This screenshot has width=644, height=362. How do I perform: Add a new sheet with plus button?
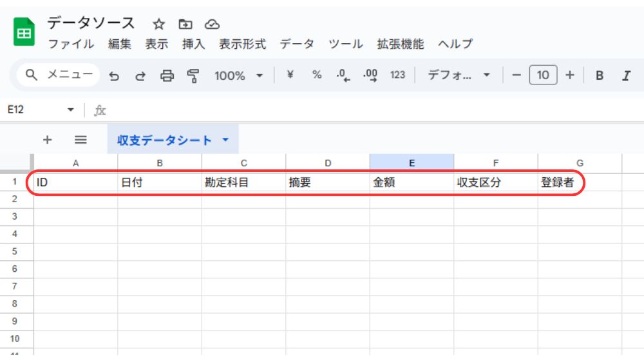coord(47,140)
